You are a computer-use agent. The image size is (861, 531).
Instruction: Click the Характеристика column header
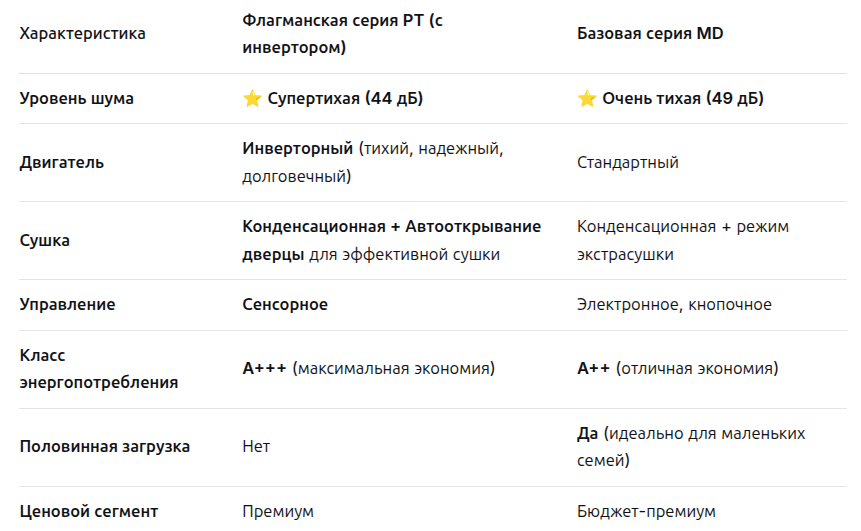[x=83, y=34]
